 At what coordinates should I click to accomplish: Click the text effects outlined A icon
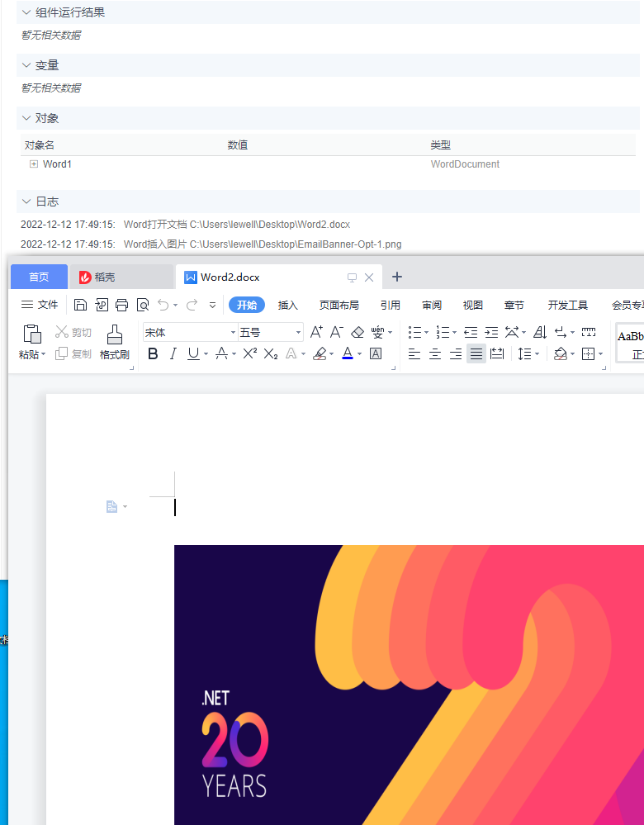pos(291,354)
